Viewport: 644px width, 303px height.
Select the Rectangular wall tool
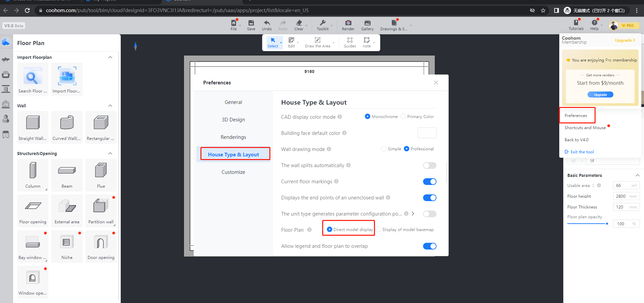tap(101, 127)
